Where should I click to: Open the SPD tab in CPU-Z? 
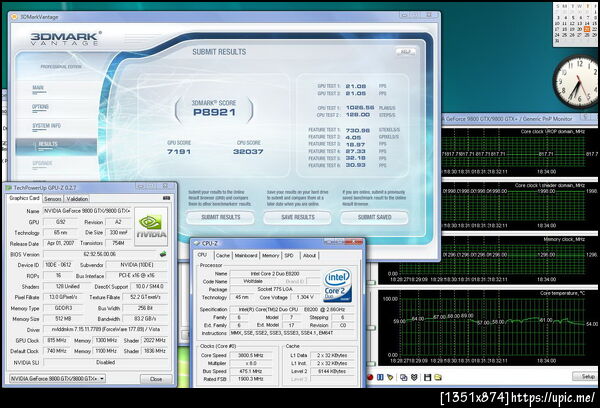point(289,255)
